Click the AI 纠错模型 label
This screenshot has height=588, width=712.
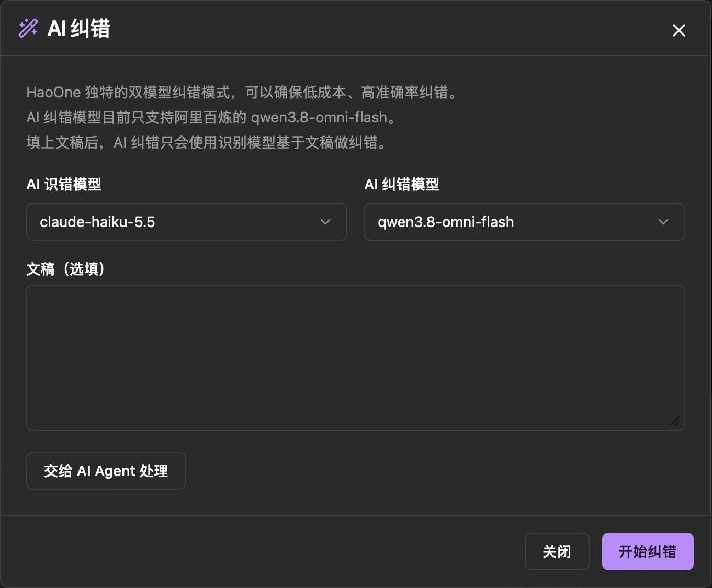point(402,184)
